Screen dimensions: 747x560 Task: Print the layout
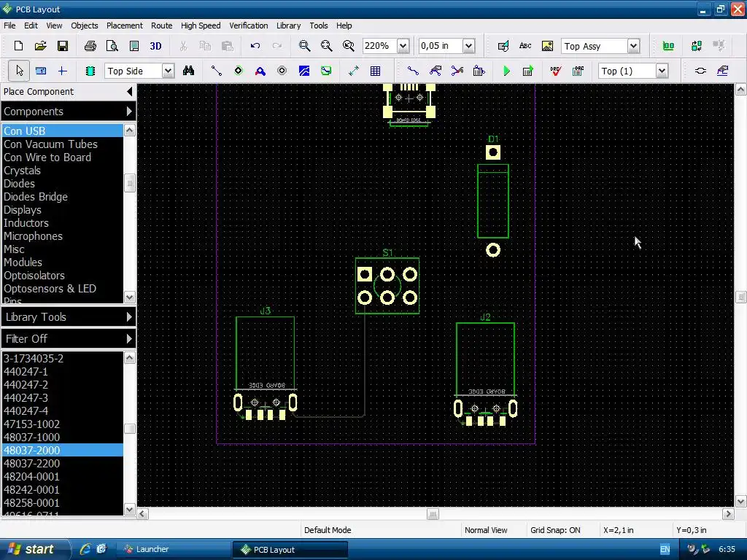pyautogui.click(x=90, y=46)
